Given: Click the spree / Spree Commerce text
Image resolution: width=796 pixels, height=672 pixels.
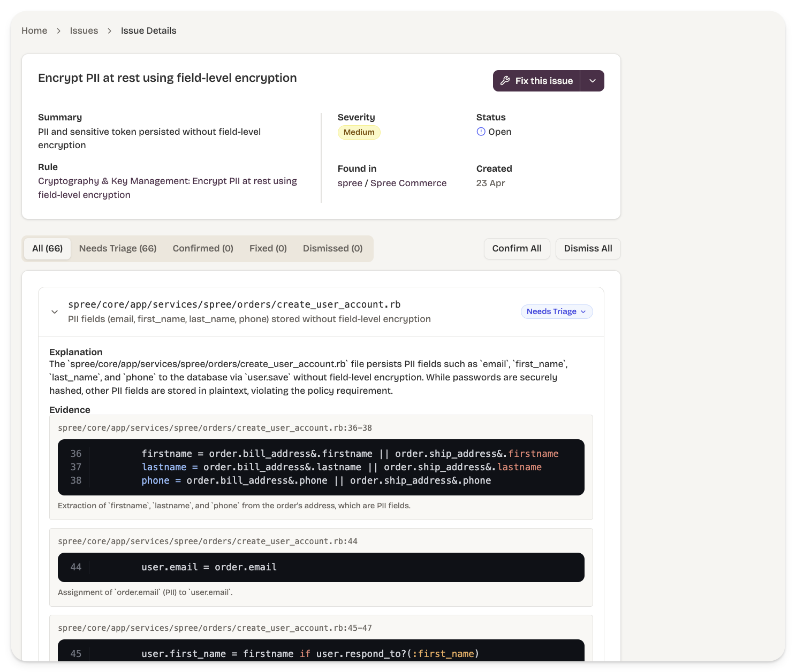Looking at the screenshot, I should [392, 183].
